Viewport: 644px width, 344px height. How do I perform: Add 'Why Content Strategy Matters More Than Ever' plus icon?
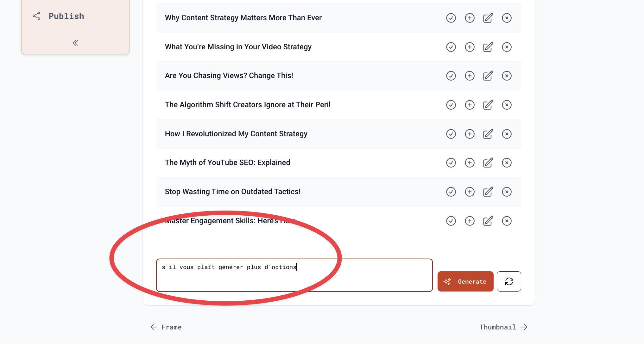coord(470,18)
